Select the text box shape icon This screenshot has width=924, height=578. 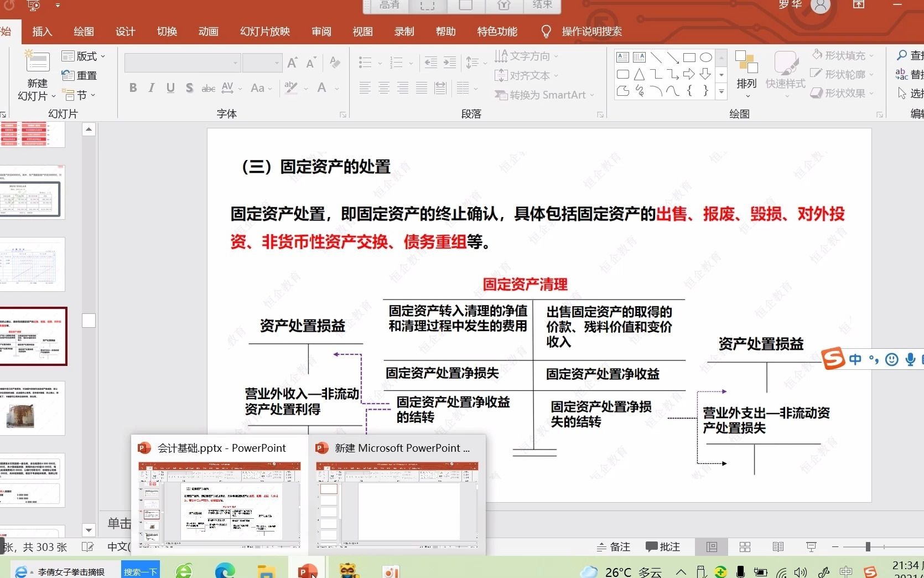[x=623, y=57]
